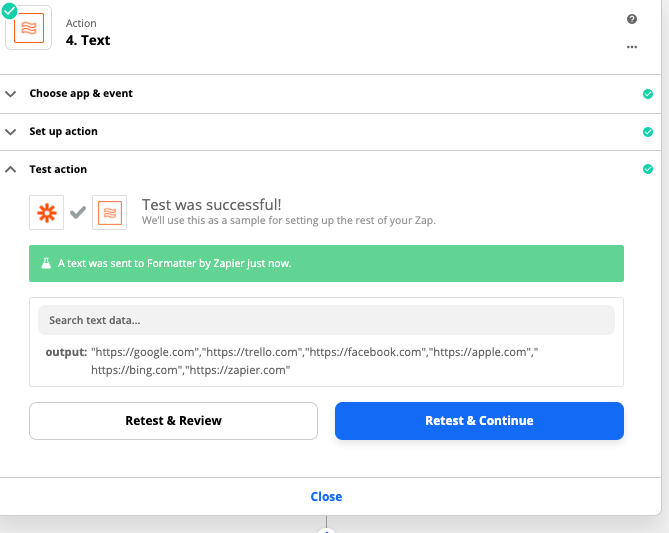The image size is (669, 533).
Task: Click green check next to Choose app & event
Action: pos(648,94)
